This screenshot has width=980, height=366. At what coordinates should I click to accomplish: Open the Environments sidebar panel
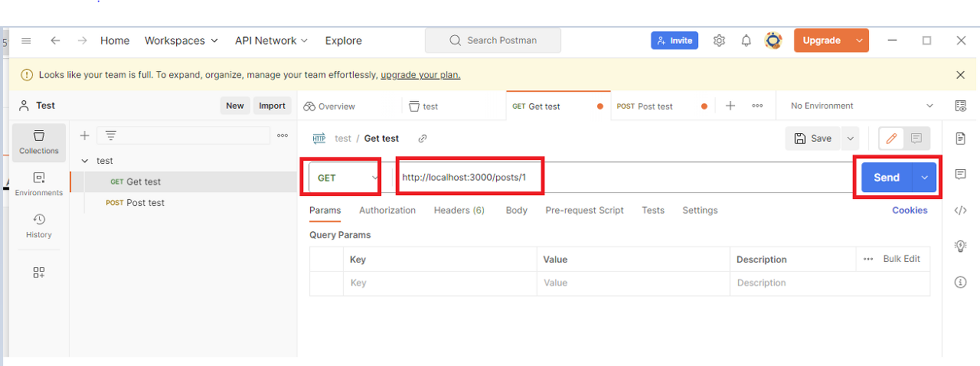click(x=39, y=184)
